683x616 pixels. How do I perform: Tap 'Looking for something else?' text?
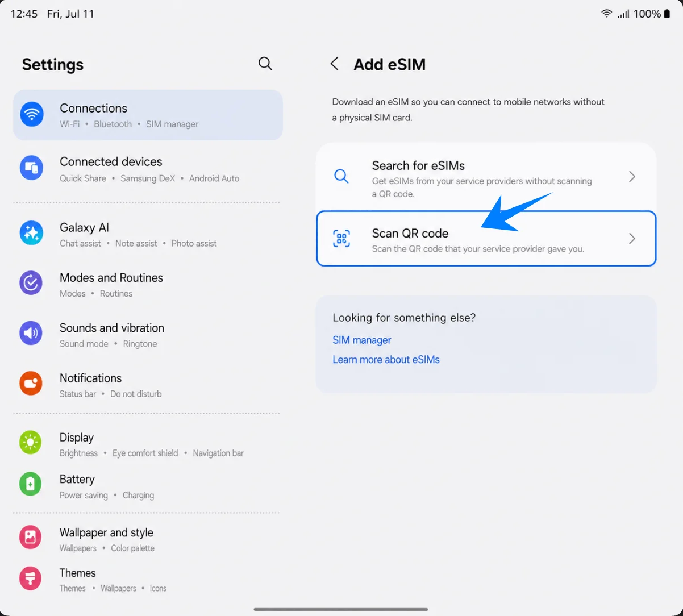point(404,318)
